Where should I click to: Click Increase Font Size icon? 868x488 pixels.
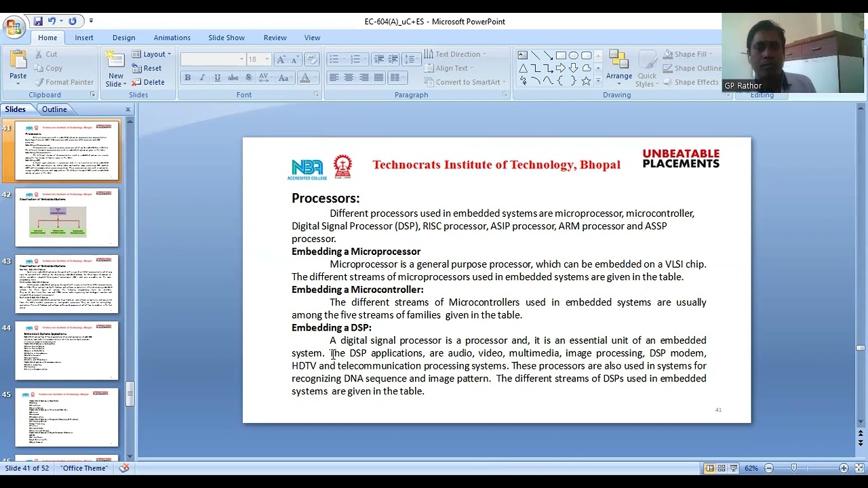[x=281, y=60]
